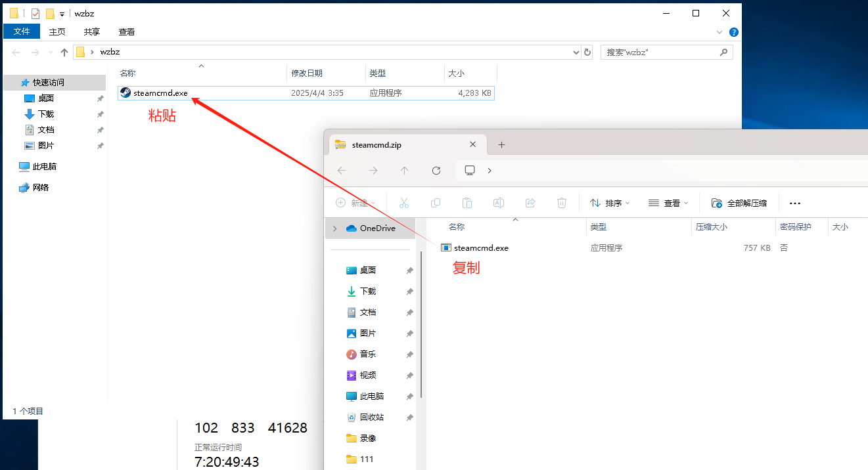Open the 文件 menu in the wzbz window

(22, 32)
